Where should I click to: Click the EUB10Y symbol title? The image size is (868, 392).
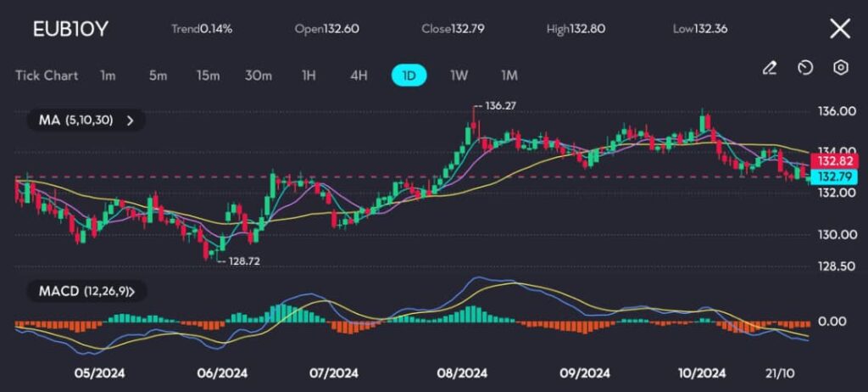point(70,30)
